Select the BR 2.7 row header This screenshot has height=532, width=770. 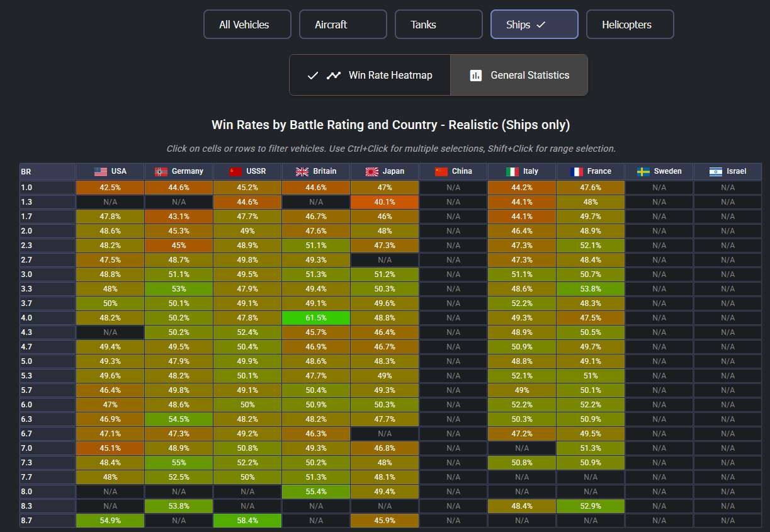[48, 259]
